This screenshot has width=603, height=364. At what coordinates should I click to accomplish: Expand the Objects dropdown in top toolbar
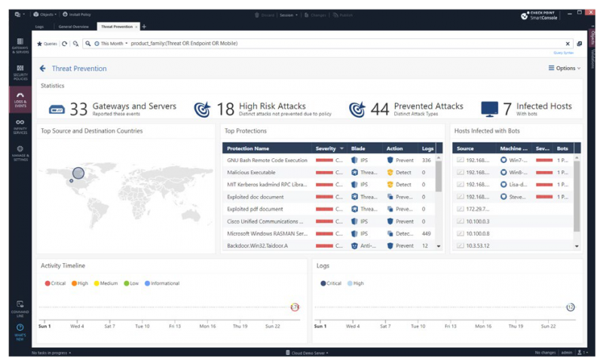pos(44,14)
